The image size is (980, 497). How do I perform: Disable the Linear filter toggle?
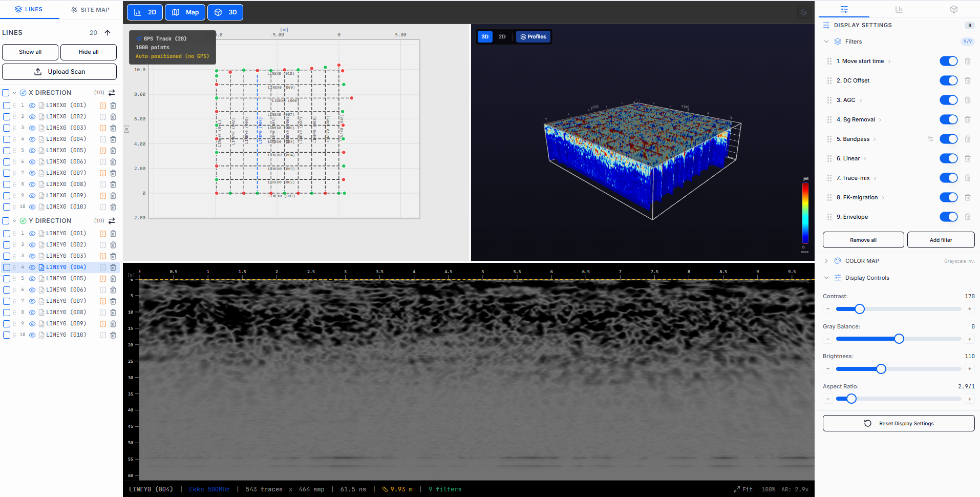click(949, 158)
